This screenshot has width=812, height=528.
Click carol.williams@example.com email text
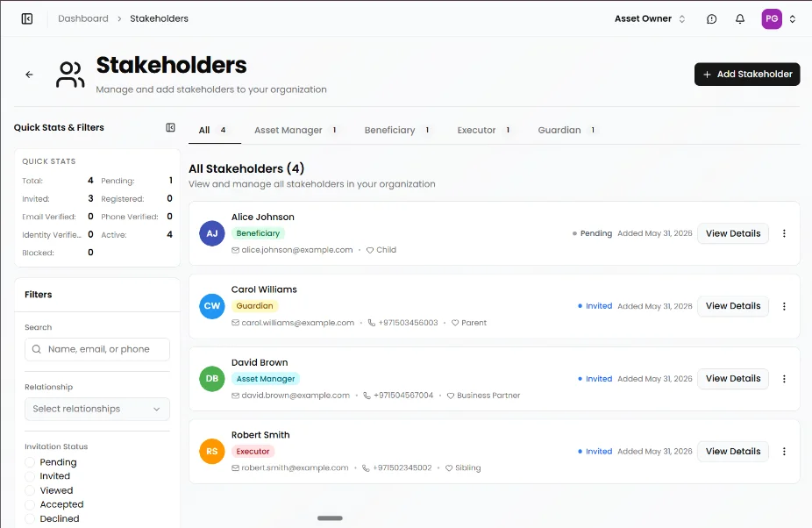point(298,323)
